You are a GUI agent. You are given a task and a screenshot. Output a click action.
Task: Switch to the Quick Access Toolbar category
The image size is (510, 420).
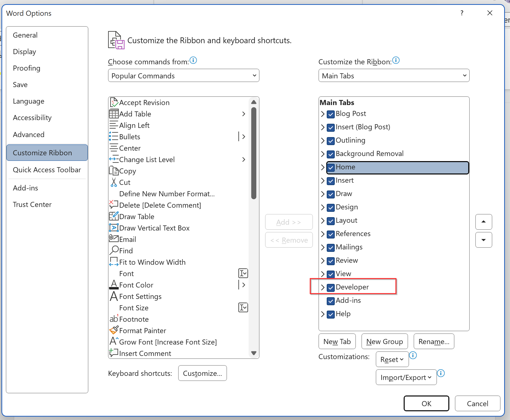[47, 170]
